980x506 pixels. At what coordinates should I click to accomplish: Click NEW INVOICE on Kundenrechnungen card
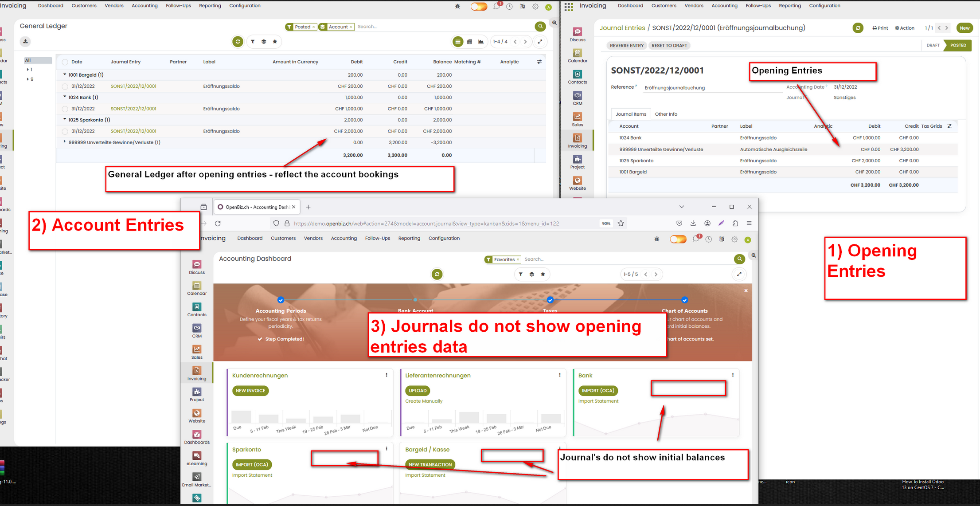[250, 391]
